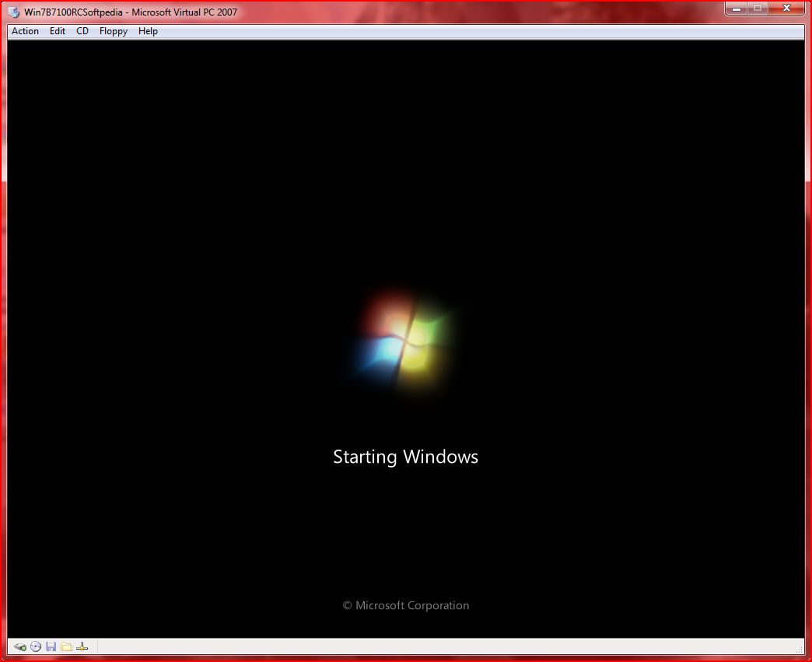Open the Help menu
The image size is (812, 662).
click(x=148, y=31)
